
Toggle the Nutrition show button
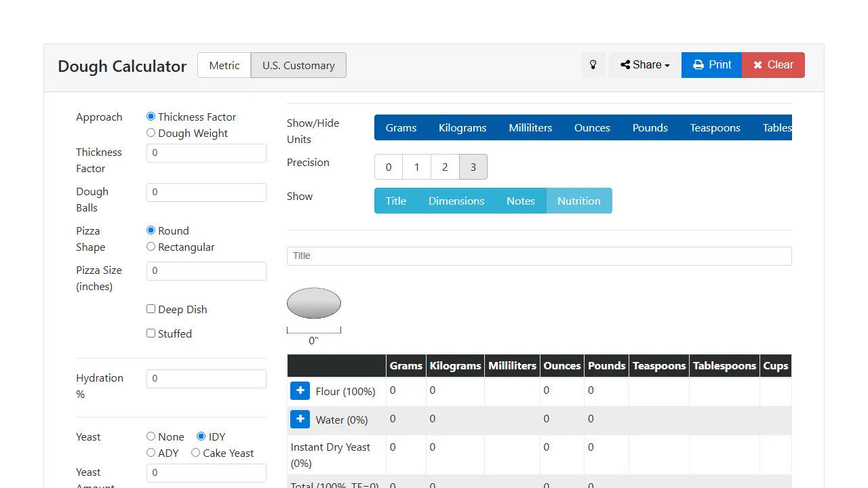tap(578, 201)
